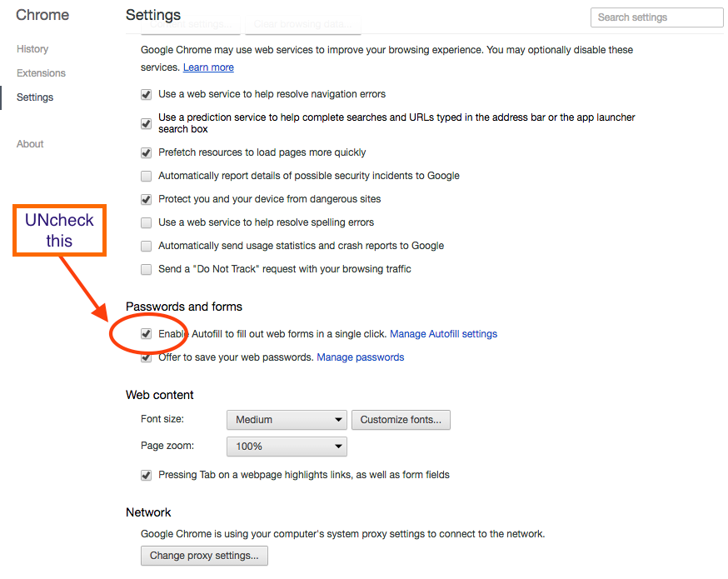
Task: Enable web service to resolve spelling errors
Action: coord(147,223)
